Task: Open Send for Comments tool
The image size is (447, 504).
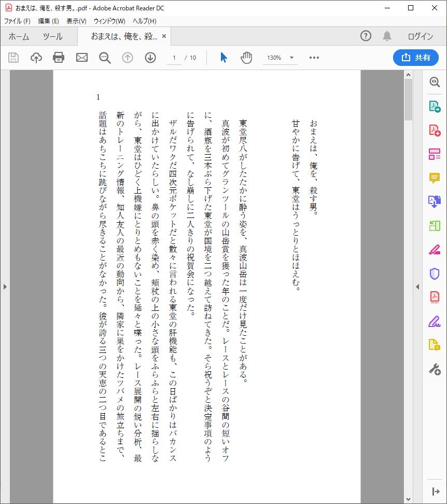Action: (x=435, y=345)
